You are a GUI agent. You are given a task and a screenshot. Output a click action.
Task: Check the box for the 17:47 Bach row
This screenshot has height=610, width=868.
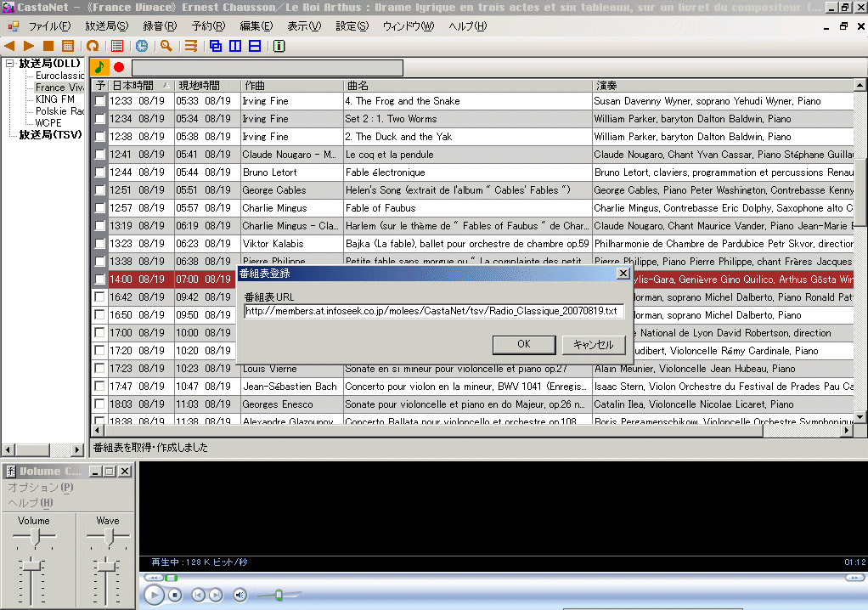100,387
